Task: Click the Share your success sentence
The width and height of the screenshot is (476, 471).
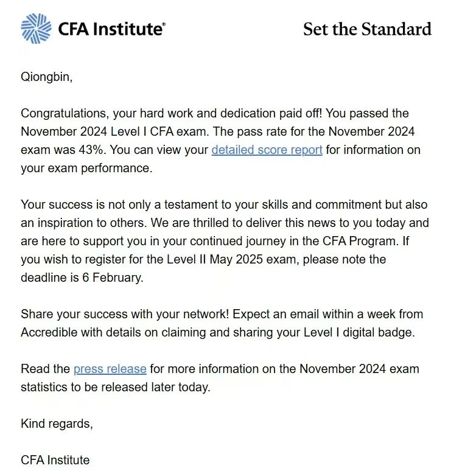Action: click(x=125, y=314)
